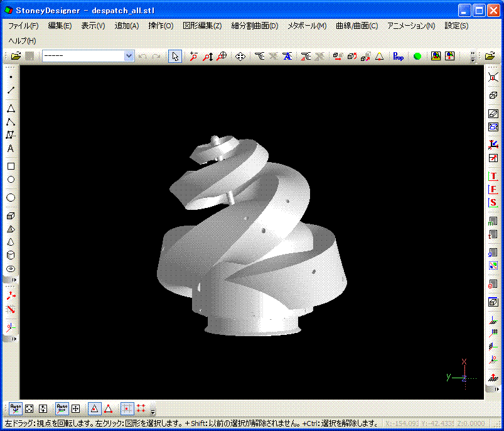The height and width of the screenshot is (431, 504).
Task: Click the Prop properties toolbar button
Action: tap(399, 57)
